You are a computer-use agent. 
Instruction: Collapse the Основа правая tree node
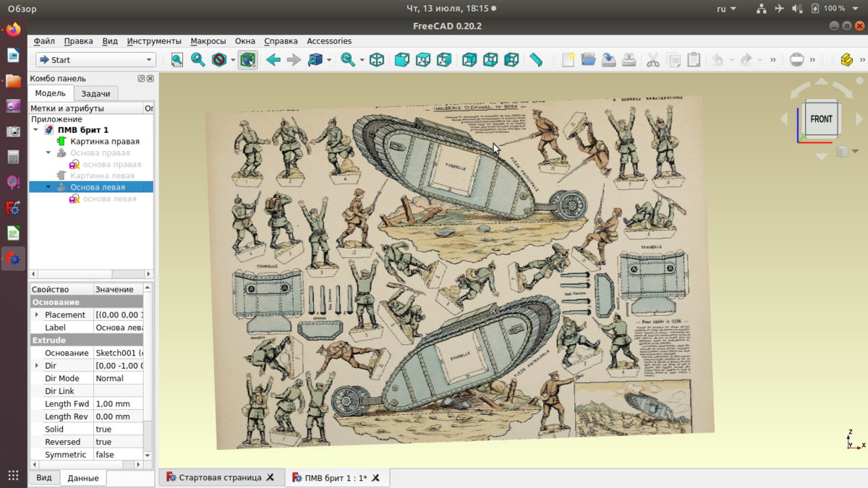[48, 153]
